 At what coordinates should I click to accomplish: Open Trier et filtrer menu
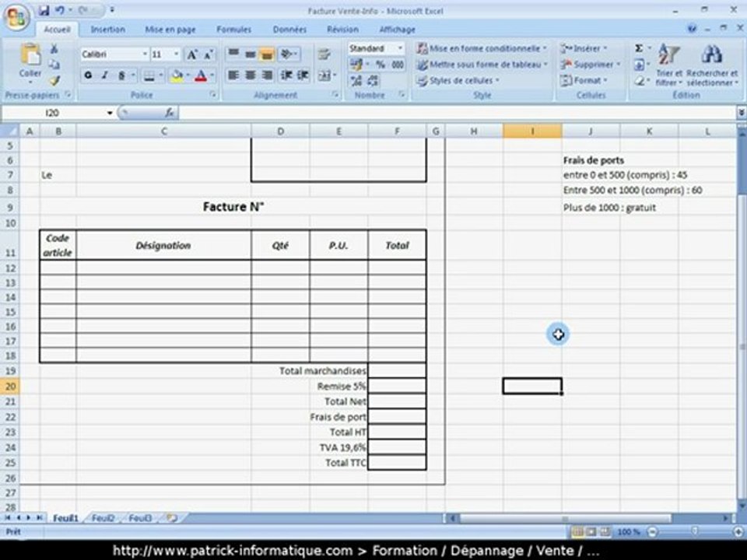[x=669, y=65]
